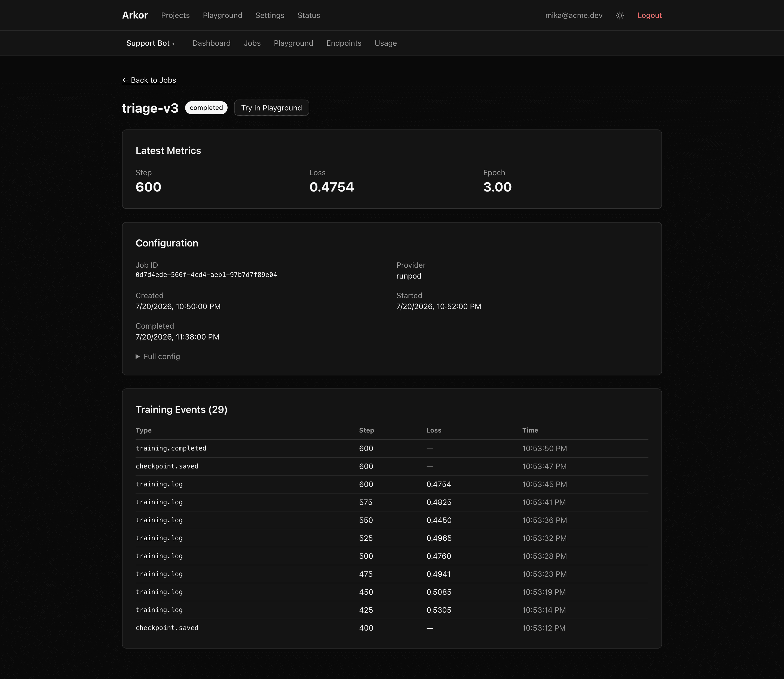Click the Time column header

pos(530,430)
